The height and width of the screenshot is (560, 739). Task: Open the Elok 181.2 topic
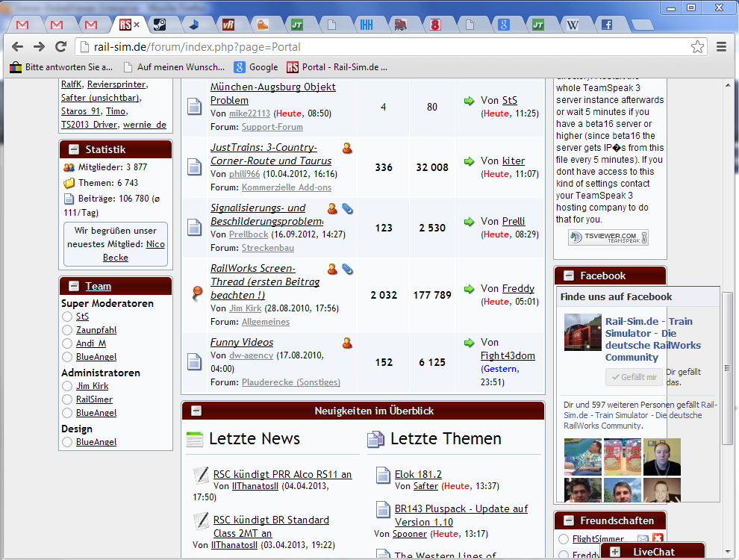tap(418, 474)
